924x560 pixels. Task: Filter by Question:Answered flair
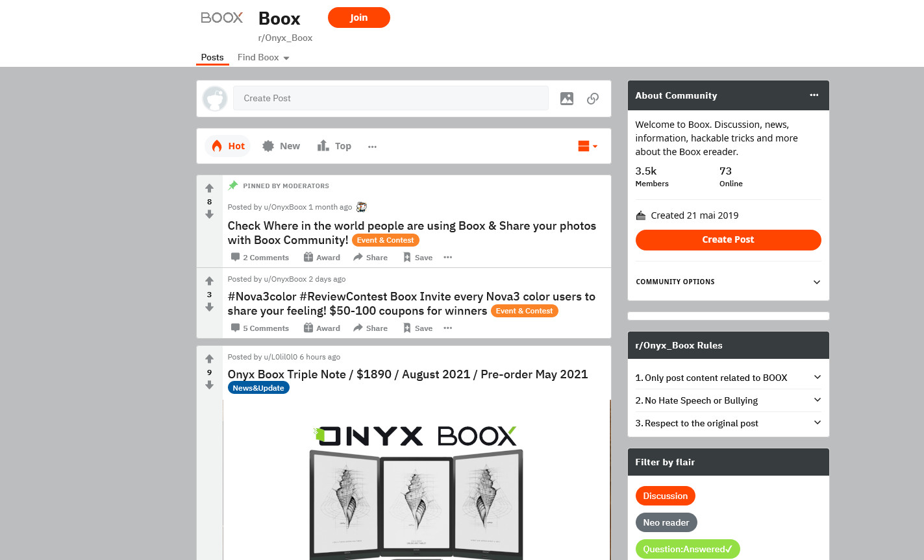tap(688, 549)
